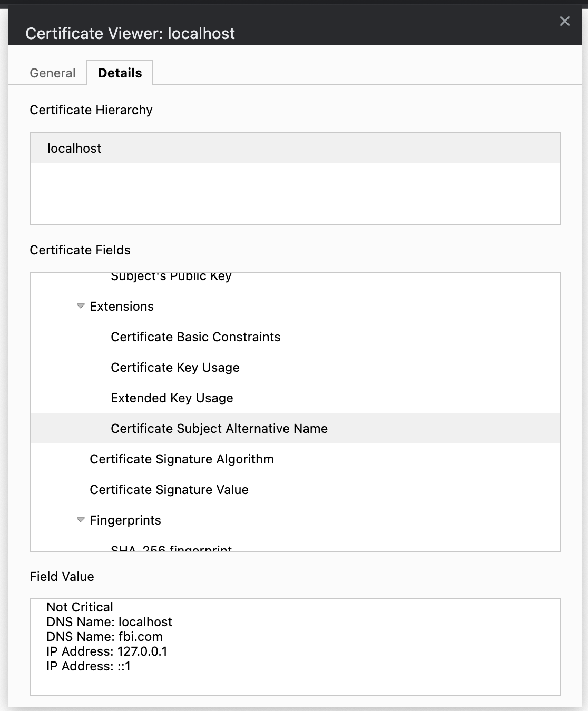Switch to the General tab
The height and width of the screenshot is (711, 588).
52,73
